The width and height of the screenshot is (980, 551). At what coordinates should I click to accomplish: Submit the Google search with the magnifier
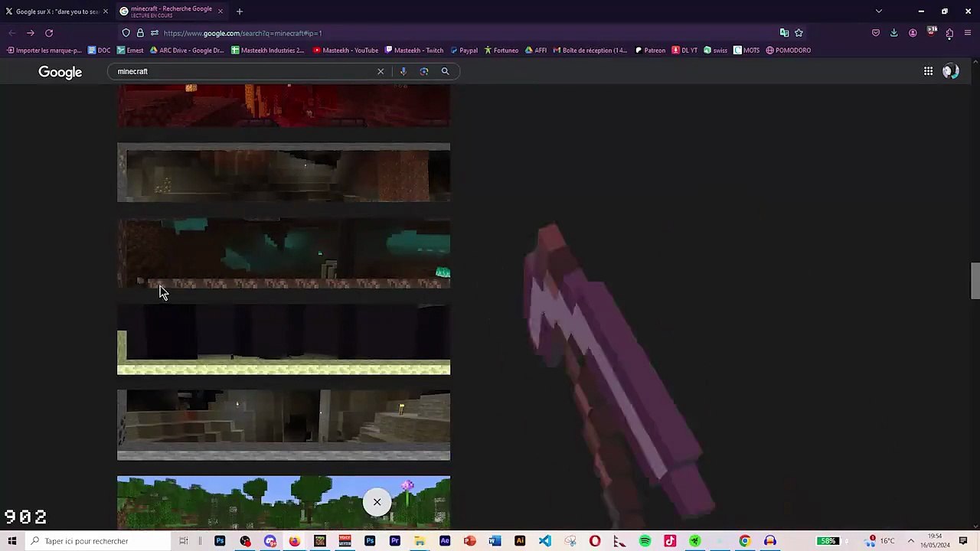[x=445, y=71]
